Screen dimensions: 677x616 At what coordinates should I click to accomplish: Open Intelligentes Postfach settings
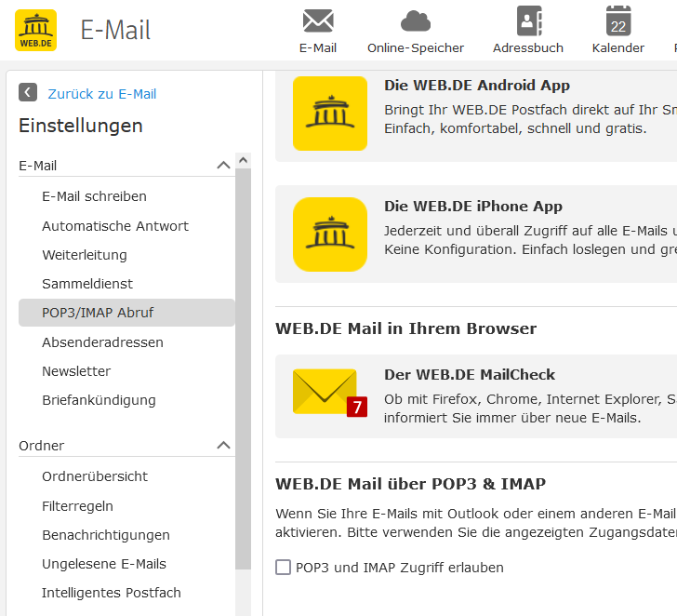[112, 593]
